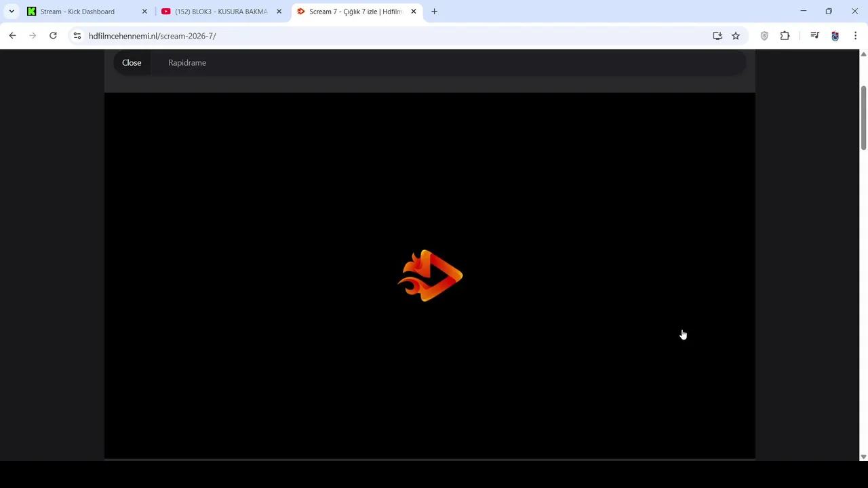Screen dimensions: 868x488
Task: Select the Rapidrame source tab
Action: (x=187, y=62)
